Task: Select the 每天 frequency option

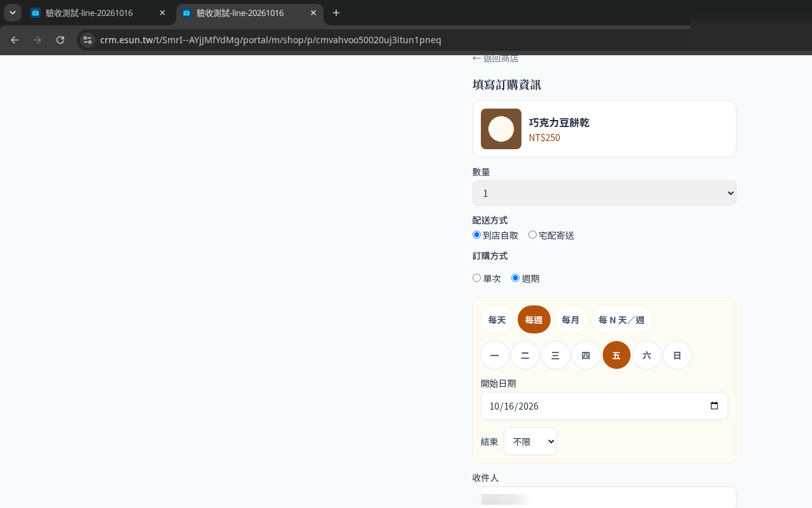Action: [497, 319]
